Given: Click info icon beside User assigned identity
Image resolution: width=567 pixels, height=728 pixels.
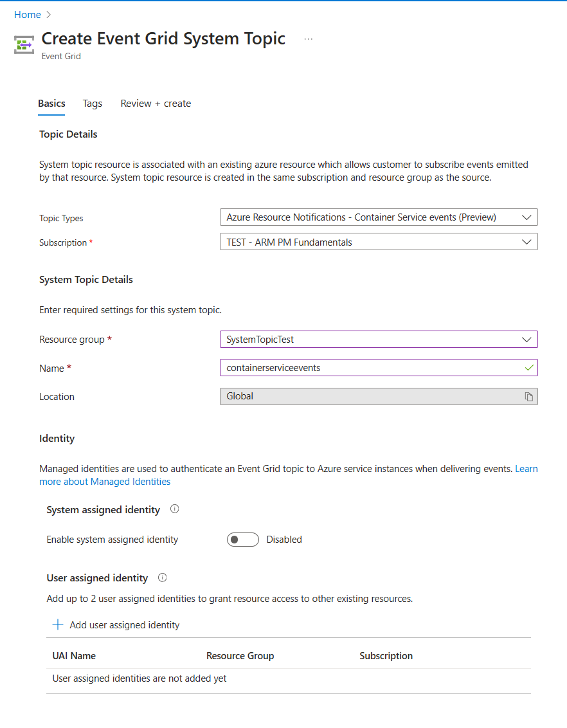Looking at the screenshot, I should pos(163,578).
